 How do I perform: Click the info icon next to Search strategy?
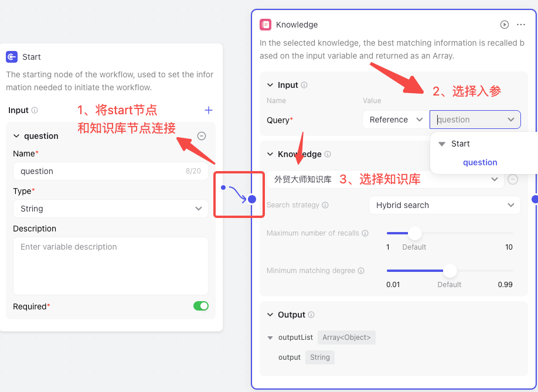pos(325,205)
